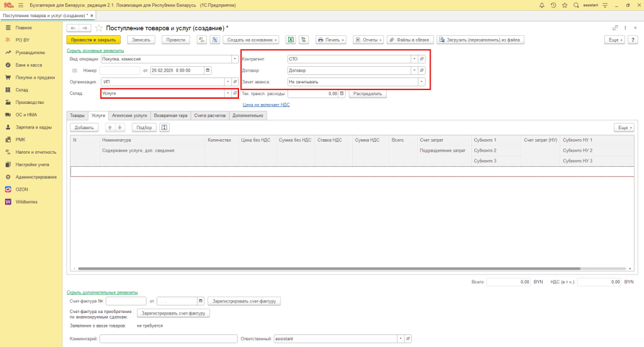The image size is (644, 347).
Task: Expand the Склад dropdown arrow
Action: [228, 93]
